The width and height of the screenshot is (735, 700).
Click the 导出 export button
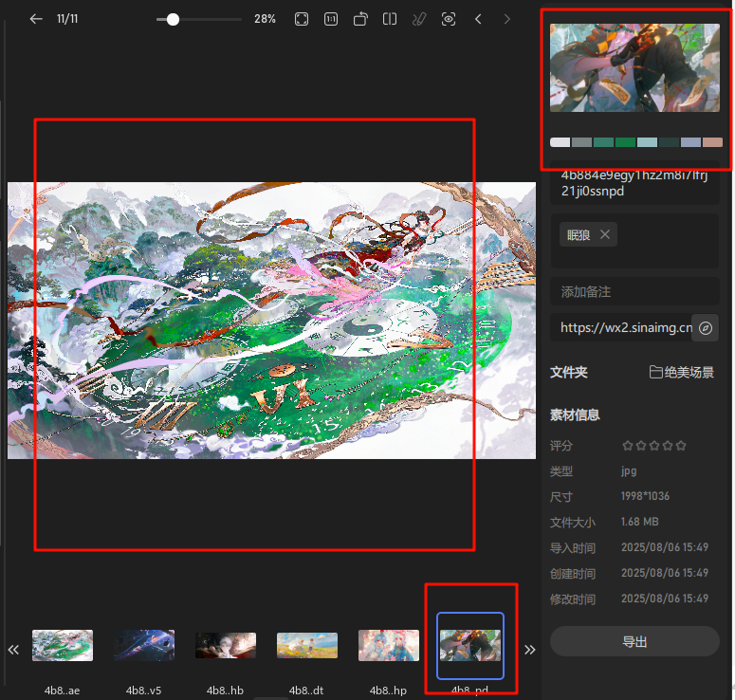pos(634,641)
